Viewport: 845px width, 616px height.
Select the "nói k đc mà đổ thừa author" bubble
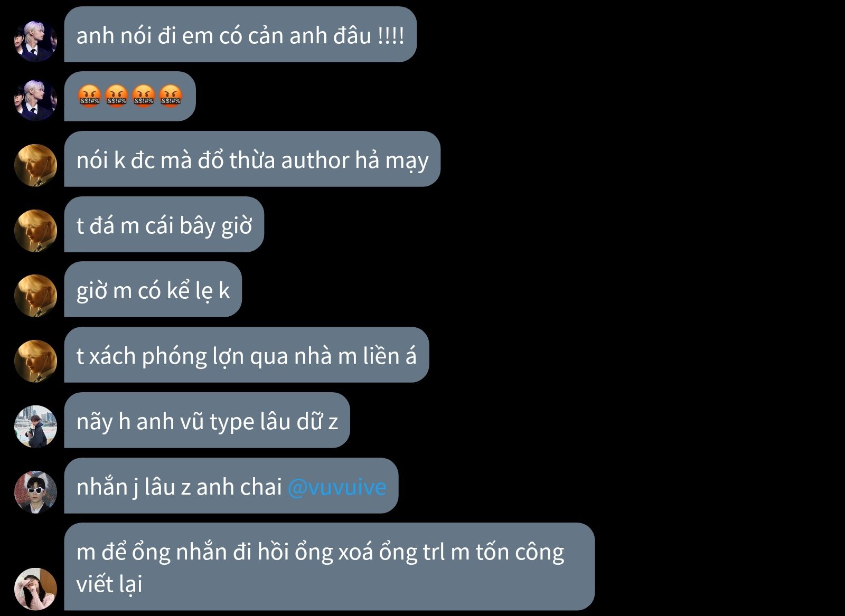click(252, 159)
